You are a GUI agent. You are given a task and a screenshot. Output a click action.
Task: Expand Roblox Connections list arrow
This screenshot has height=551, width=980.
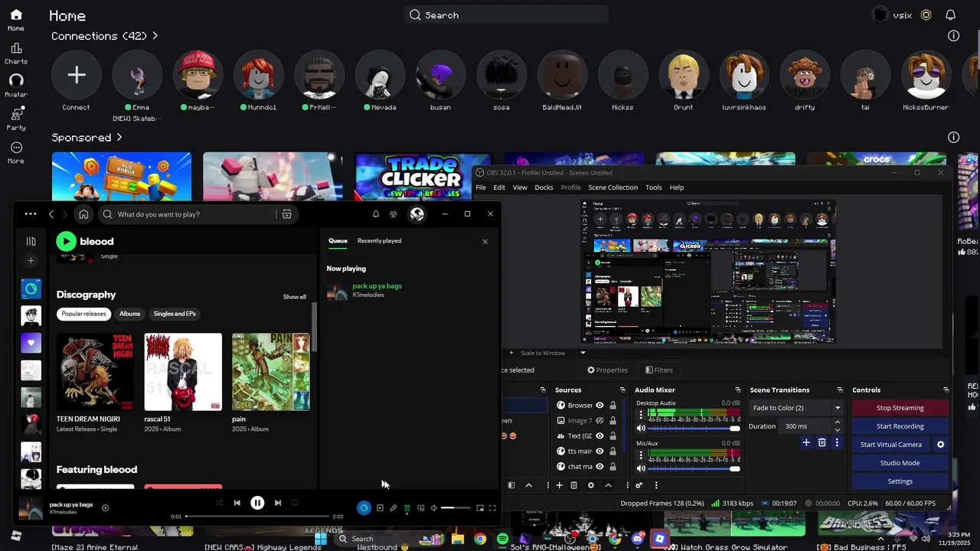155,36
